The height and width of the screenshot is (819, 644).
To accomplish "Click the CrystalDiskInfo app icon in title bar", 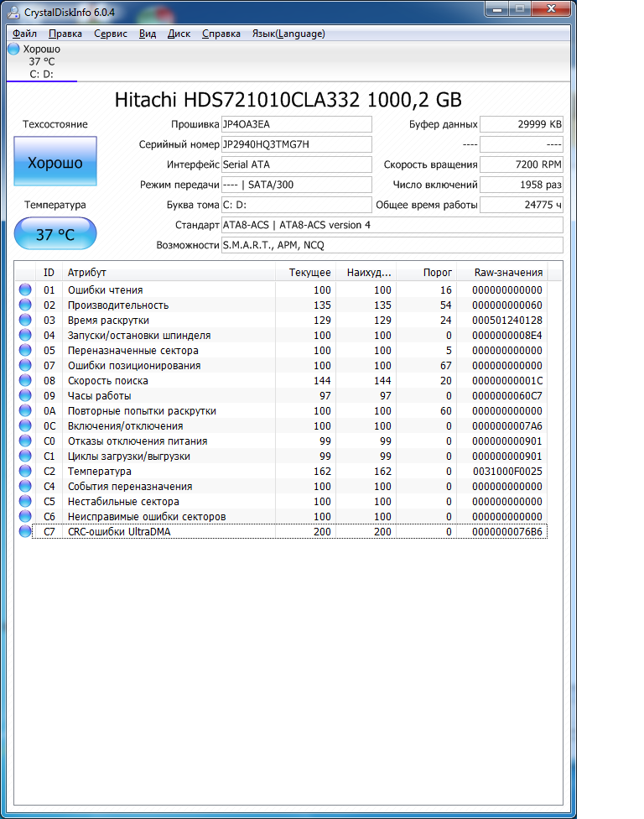I will 14,12.
